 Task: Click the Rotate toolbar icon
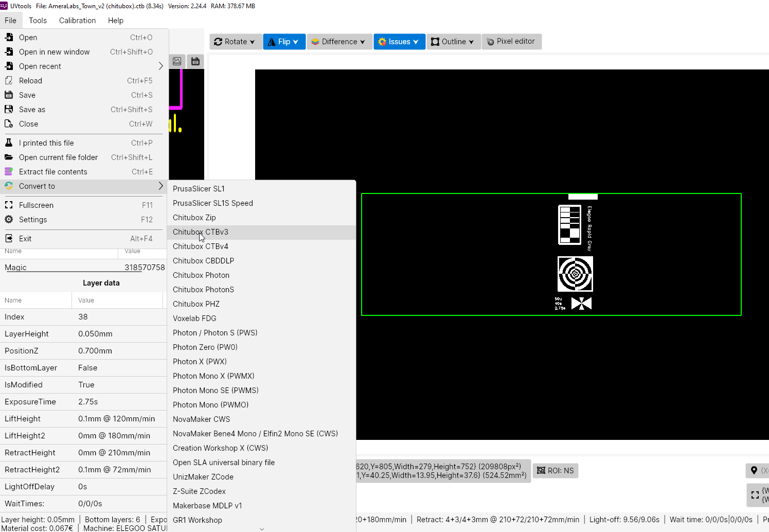coord(218,42)
